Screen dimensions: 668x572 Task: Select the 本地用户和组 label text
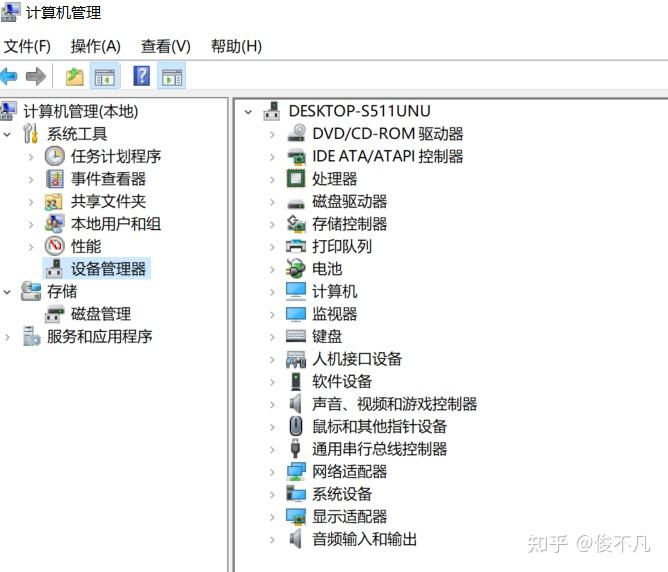click(x=116, y=224)
